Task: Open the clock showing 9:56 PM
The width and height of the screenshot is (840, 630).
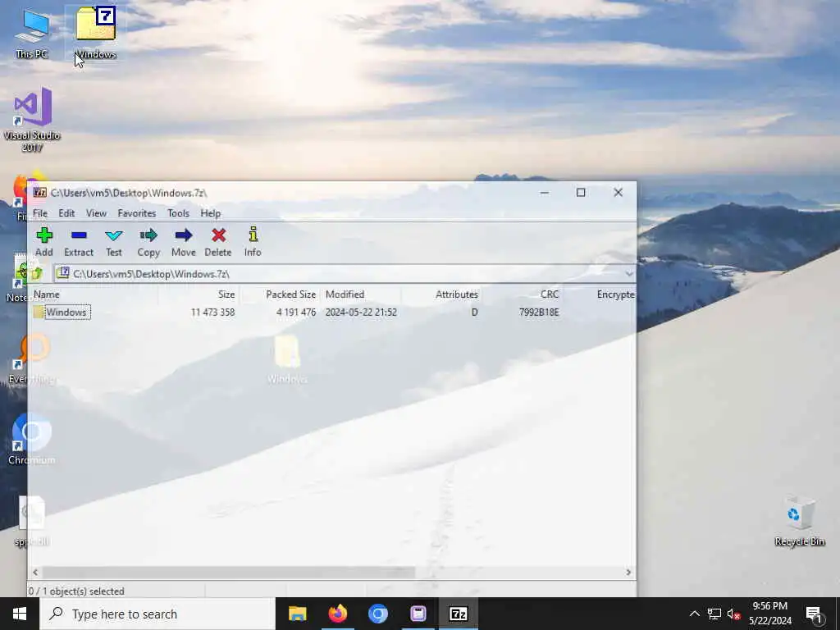Action: pos(769,614)
